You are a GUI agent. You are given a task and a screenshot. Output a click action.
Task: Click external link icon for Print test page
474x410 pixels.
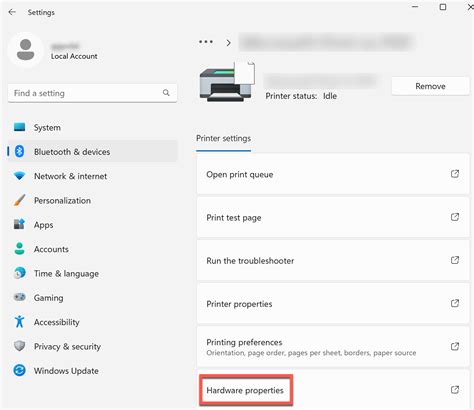coord(455,217)
